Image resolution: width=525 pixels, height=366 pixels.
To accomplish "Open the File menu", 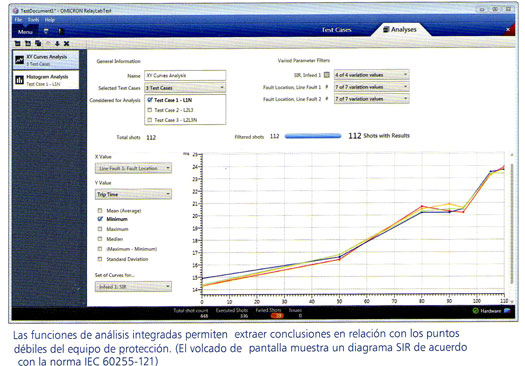I will pyautogui.click(x=18, y=20).
